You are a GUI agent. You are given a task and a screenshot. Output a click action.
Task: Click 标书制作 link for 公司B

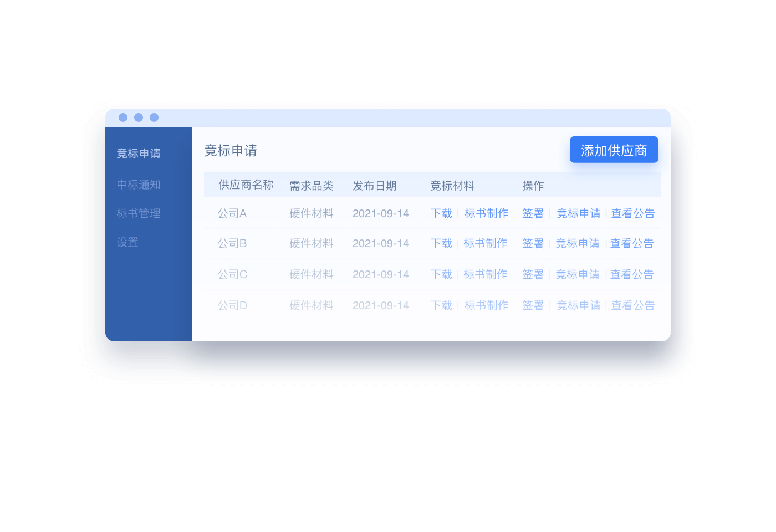485,243
